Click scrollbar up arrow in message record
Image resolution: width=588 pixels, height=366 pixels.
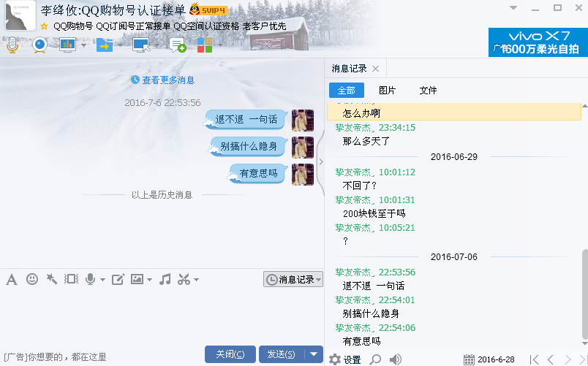click(x=585, y=106)
